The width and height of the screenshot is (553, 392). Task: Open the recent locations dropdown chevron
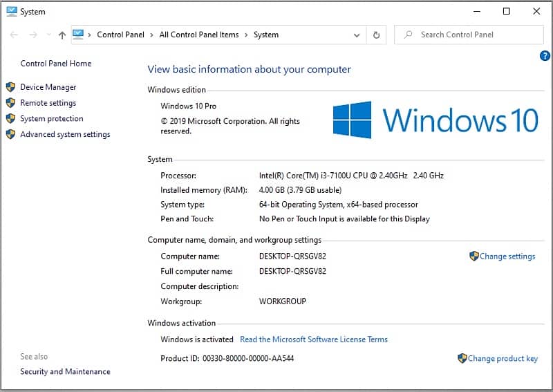[48, 35]
